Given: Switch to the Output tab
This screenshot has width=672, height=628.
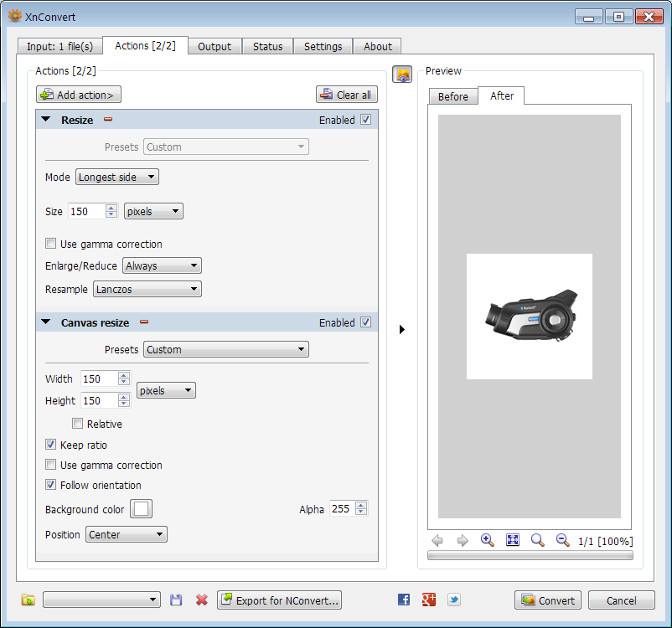Looking at the screenshot, I should (x=215, y=46).
